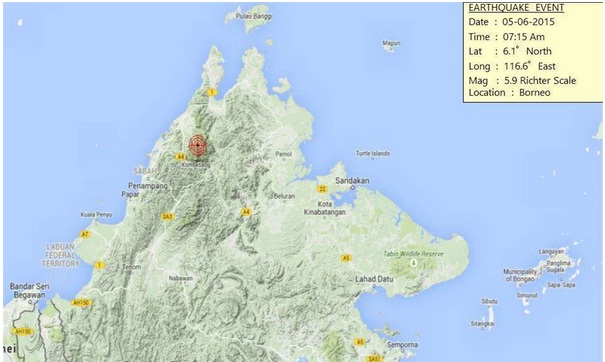605x362 pixels.
Task: Click the 'Tabin Wildlife Reserve' label
Action: (414, 254)
